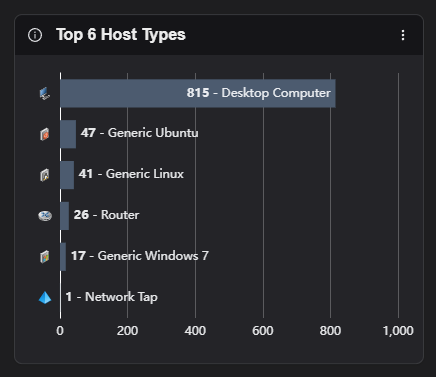
Task: Select the Generic Linux bar in chart
Action: [67, 175]
